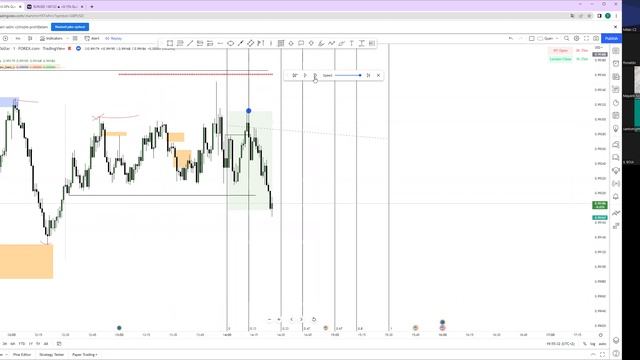Open the layout setup square icon
This screenshot has width=640, height=360.
(531, 38)
